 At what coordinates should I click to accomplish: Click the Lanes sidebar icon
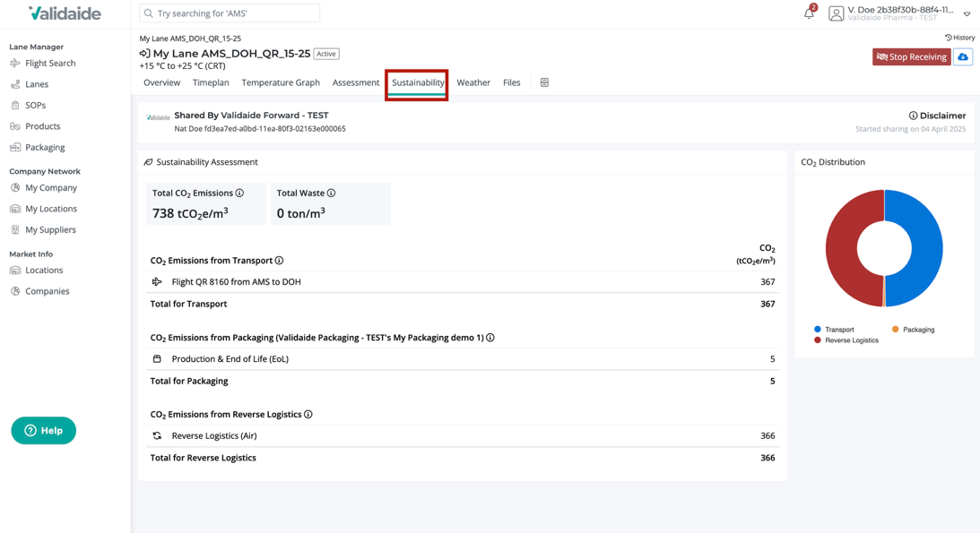[x=15, y=84]
